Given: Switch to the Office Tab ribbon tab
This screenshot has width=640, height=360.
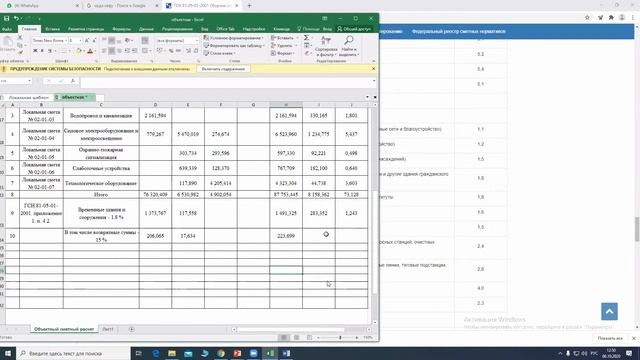Looking at the screenshot, I should pos(225,29).
